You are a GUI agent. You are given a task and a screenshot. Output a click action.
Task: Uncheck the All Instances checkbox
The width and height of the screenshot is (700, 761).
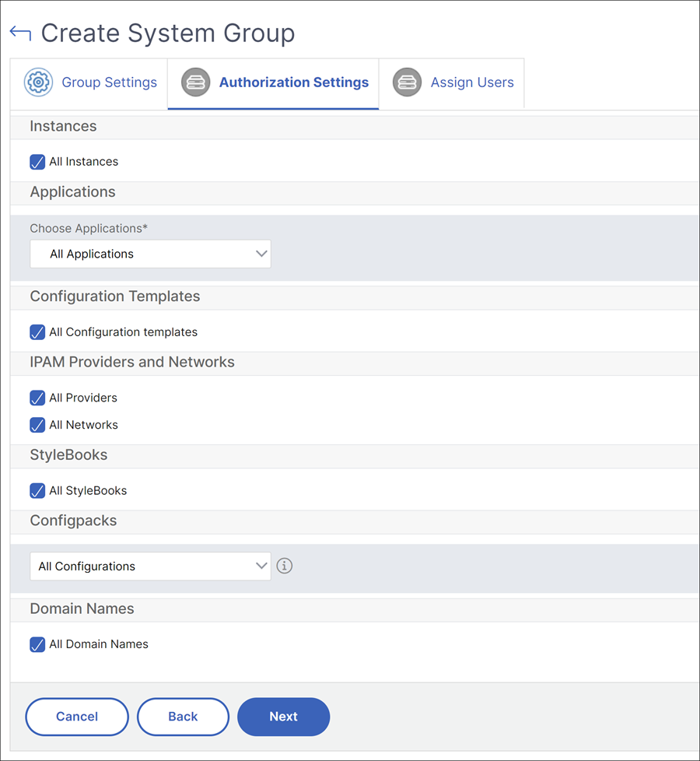pyautogui.click(x=37, y=162)
